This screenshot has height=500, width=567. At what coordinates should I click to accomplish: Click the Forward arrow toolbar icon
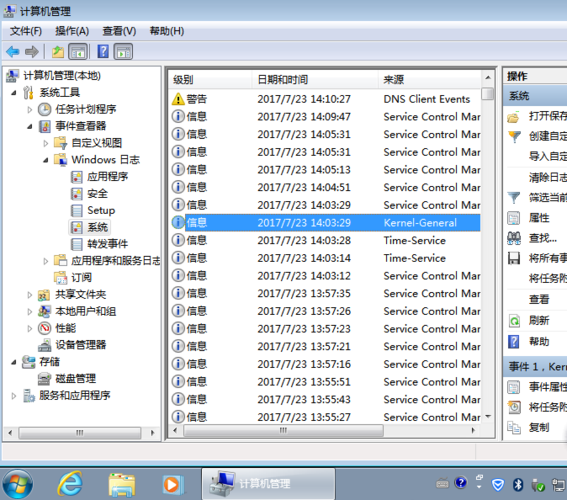point(32,52)
